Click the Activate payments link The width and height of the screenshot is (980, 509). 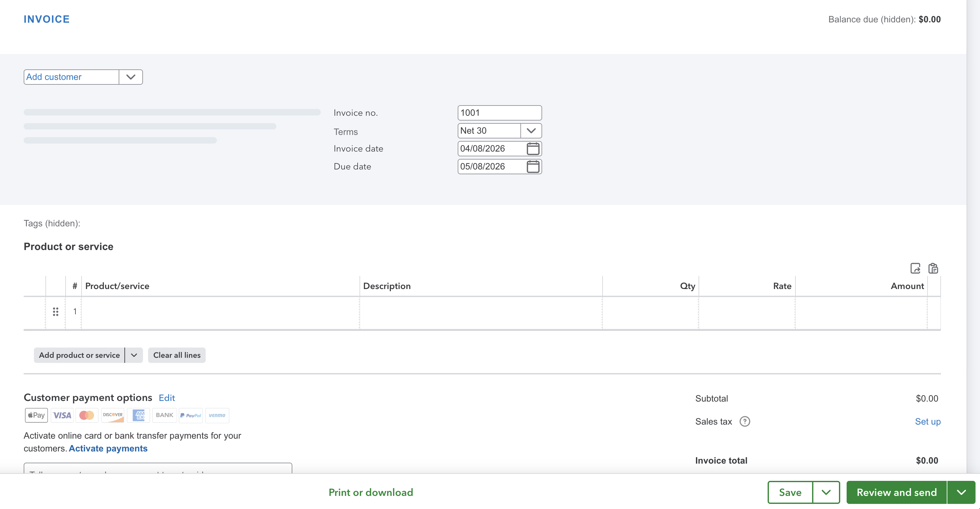pyautogui.click(x=108, y=448)
